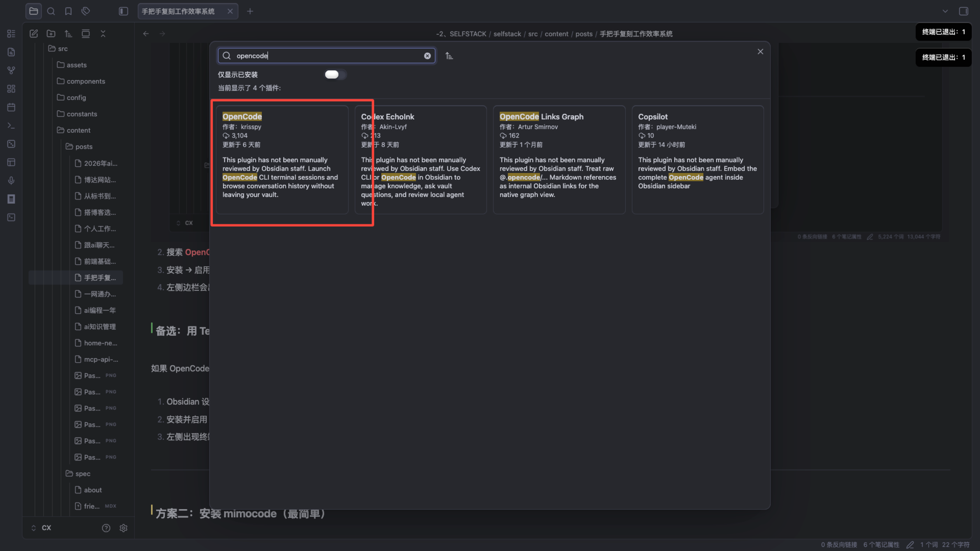Navigate forward arrow

tap(162, 33)
